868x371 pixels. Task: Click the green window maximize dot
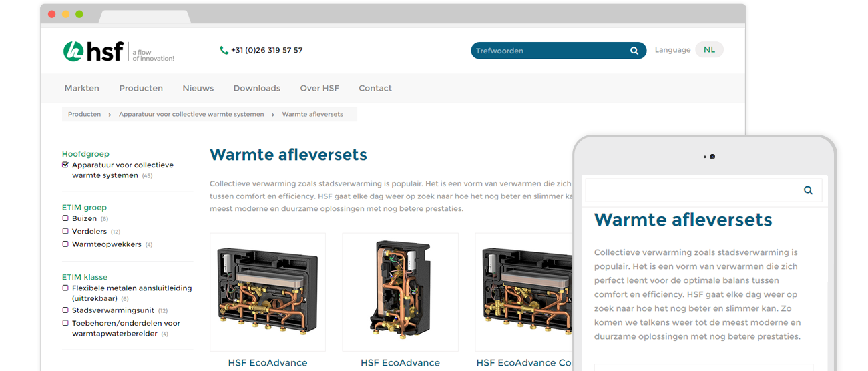(79, 14)
